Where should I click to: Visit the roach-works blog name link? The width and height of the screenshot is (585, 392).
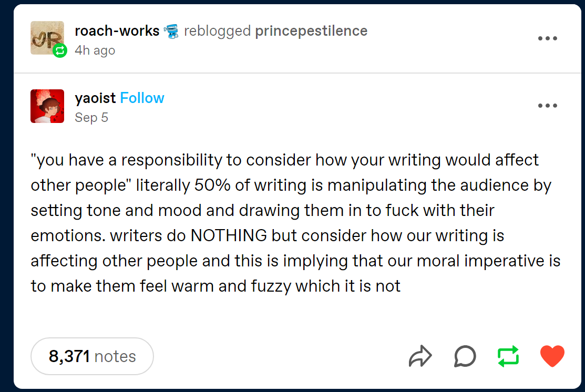[117, 31]
